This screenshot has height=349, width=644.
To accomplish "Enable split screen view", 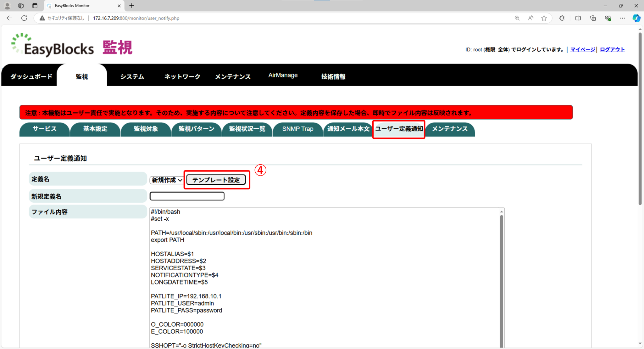I will pyautogui.click(x=578, y=18).
